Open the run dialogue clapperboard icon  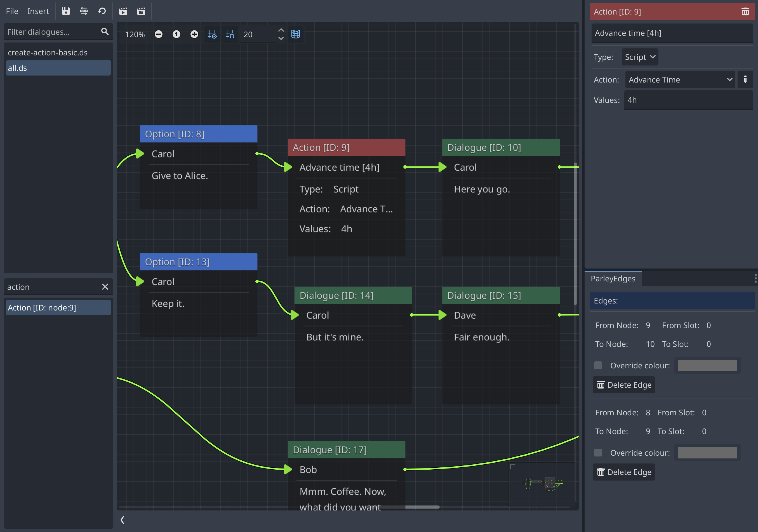click(123, 11)
